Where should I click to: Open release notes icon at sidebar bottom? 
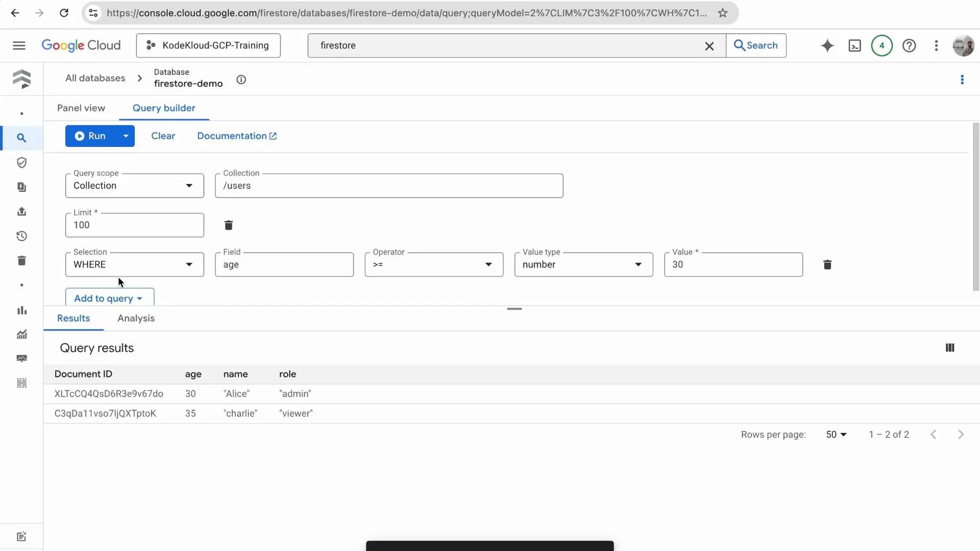21,536
